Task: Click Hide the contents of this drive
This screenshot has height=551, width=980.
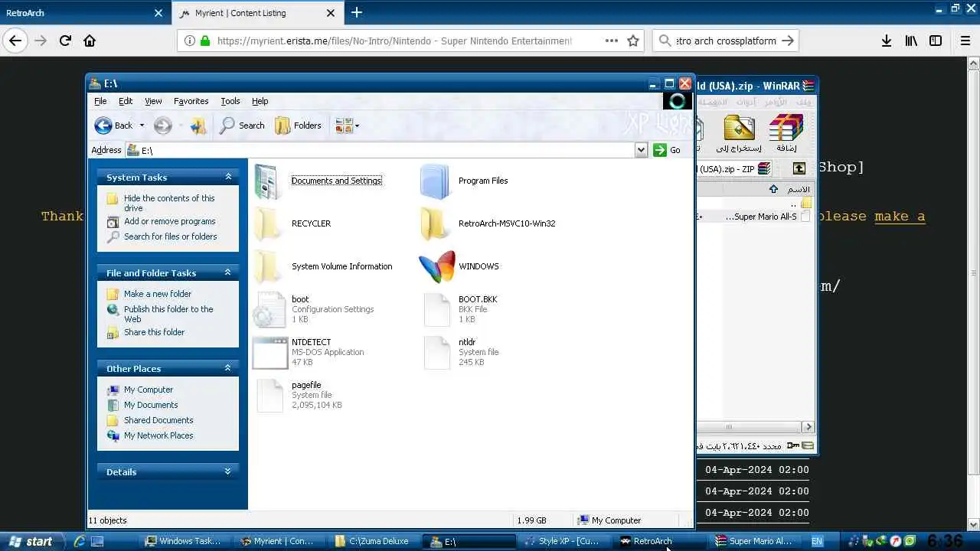Action: tap(169, 203)
